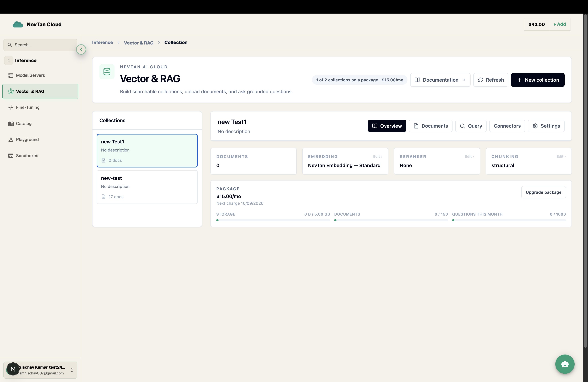
Task: Switch to the Settings tab
Action: [x=546, y=126]
